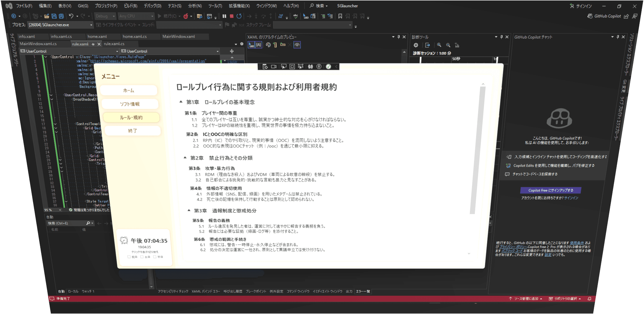The image size is (644, 314).
Task: Click the diagnostic tools export output icon
Action: (x=428, y=45)
